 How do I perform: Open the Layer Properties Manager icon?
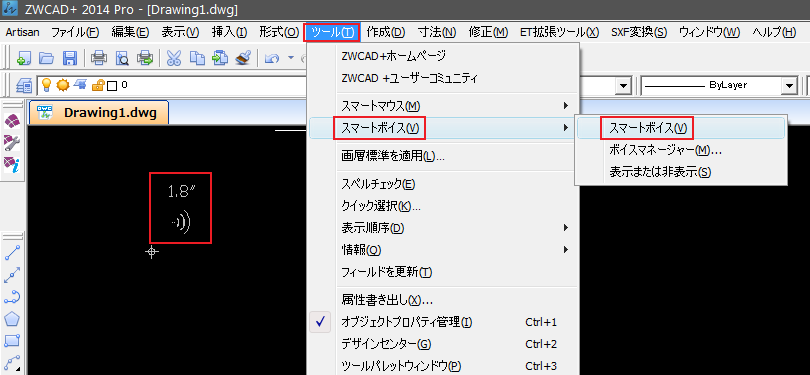(24, 85)
